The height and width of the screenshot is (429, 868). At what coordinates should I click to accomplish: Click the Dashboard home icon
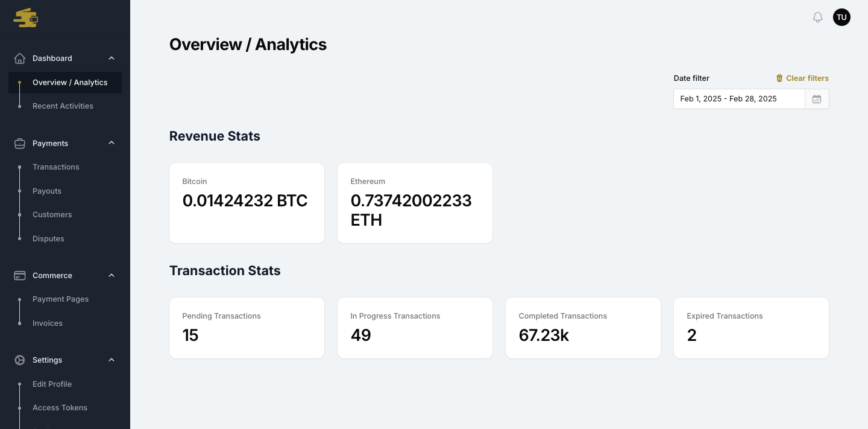(x=20, y=59)
